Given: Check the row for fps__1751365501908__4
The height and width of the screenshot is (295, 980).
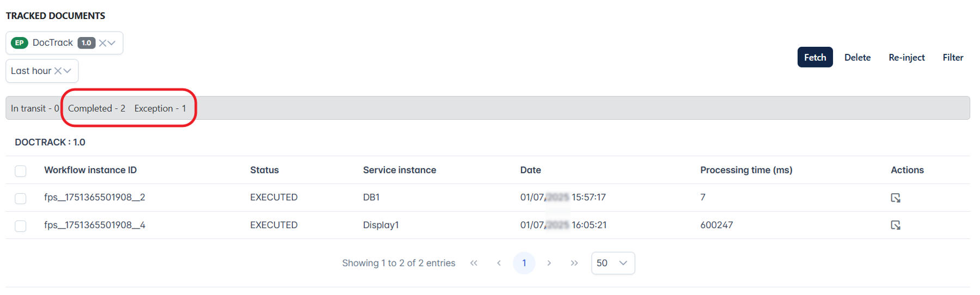Looking at the screenshot, I should click(x=21, y=225).
